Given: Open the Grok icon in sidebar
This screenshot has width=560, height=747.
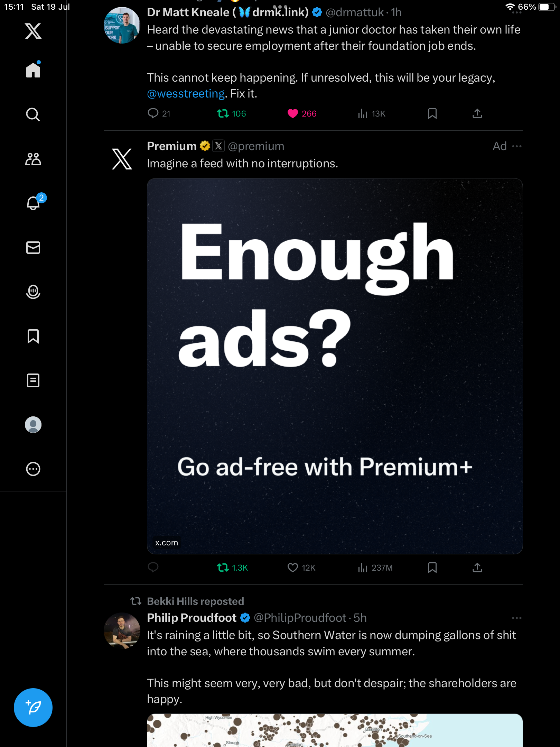Looking at the screenshot, I should click(x=33, y=292).
